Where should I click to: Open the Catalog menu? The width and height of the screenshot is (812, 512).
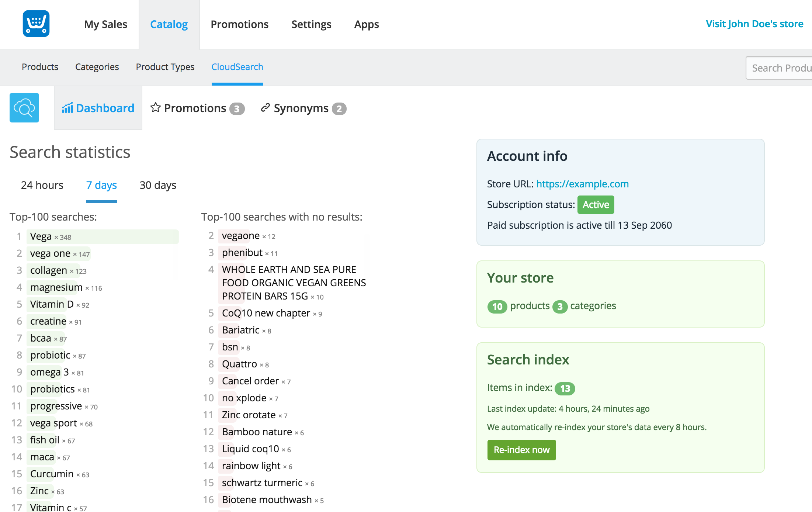pyautogui.click(x=169, y=24)
